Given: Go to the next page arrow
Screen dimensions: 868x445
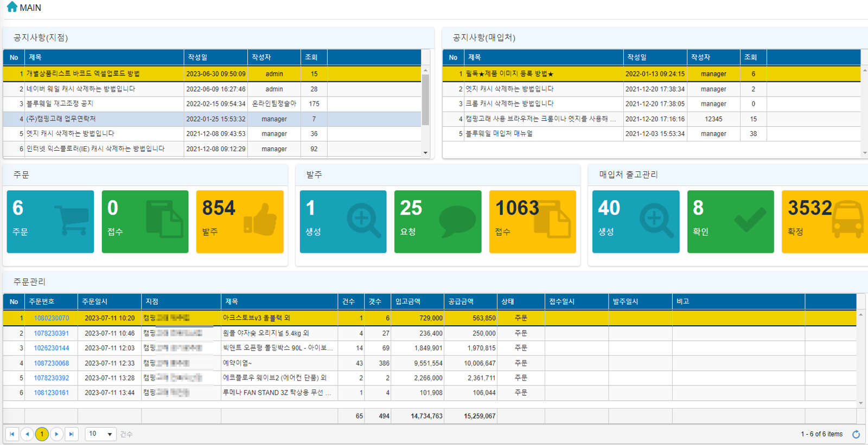Looking at the screenshot, I should (56, 434).
